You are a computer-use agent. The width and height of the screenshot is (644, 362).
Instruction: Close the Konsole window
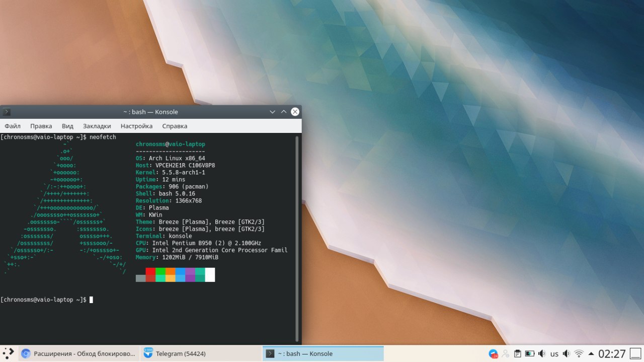pos(295,112)
